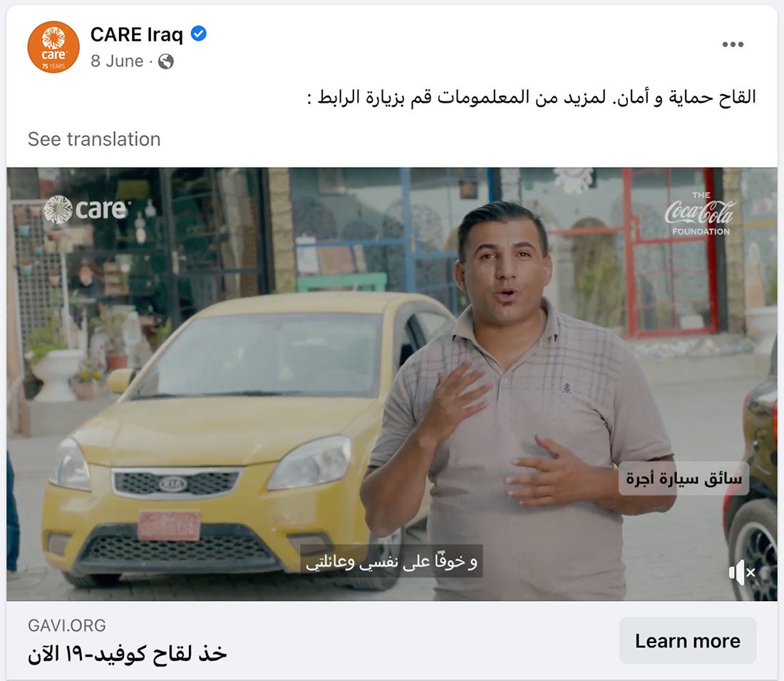This screenshot has width=784, height=681.
Task: Click the Learn more button
Action: point(688,641)
